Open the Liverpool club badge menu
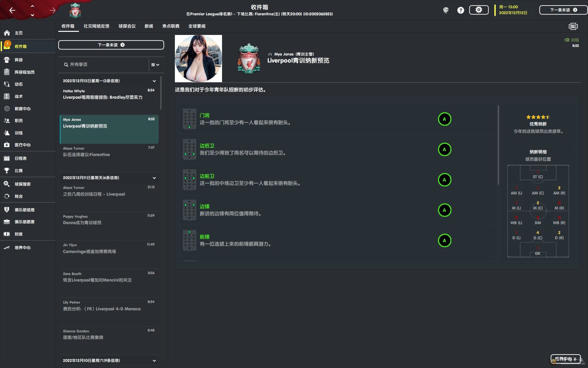588x368 pixels. point(75,10)
